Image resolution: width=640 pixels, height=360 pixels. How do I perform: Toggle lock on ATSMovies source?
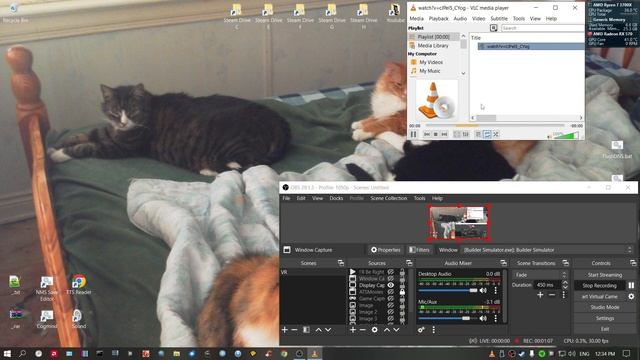(402, 292)
